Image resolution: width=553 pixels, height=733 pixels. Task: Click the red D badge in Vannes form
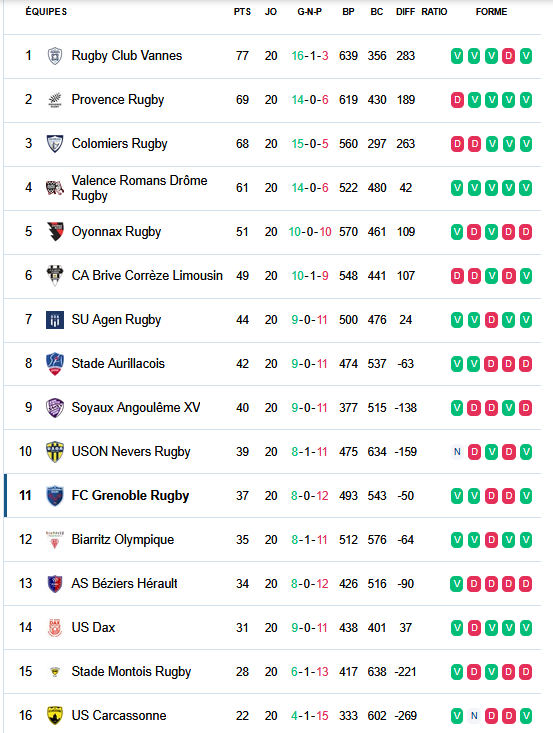[508, 56]
